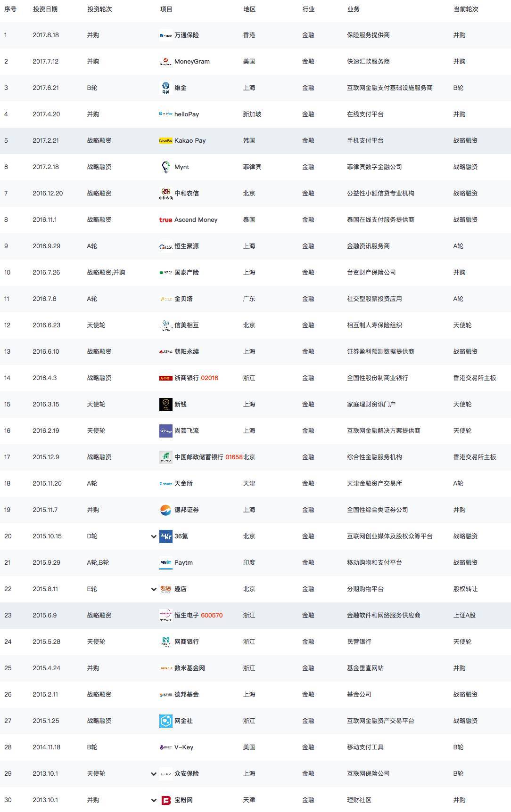Click the 新加坡 region cell
Image resolution: width=511 pixels, height=812 pixels.
[x=252, y=114]
